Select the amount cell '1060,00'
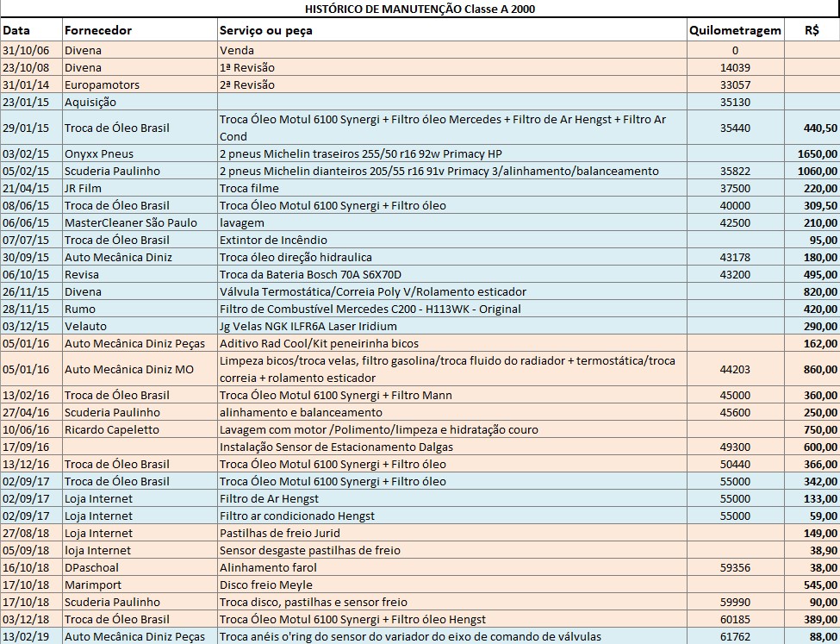Image resolution: width=840 pixels, height=644 pixels. tap(812, 171)
